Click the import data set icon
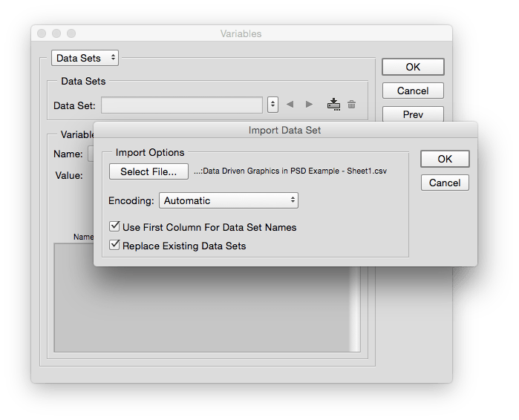The width and height of the screenshot is (519, 420). [333, 105]
